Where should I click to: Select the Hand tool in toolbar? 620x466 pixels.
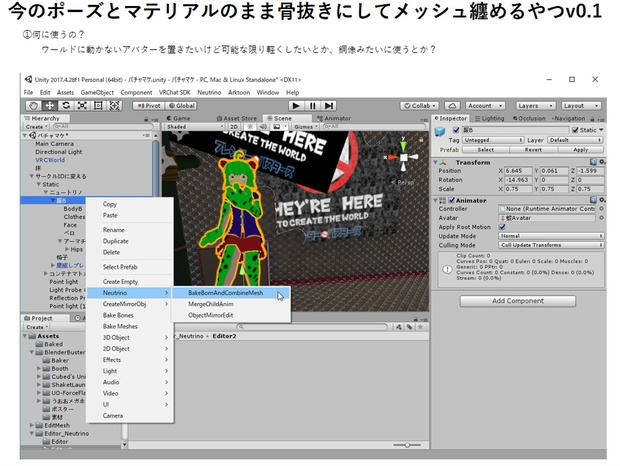tap(34, 106)
